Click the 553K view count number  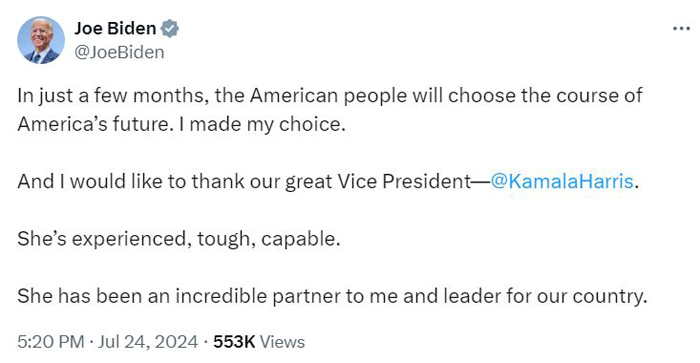tap(234, 342)
